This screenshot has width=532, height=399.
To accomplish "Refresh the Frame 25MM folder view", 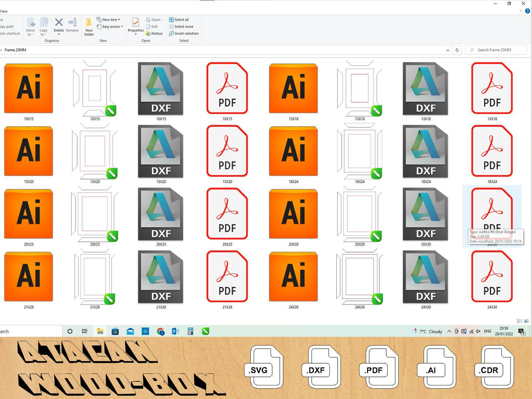I will tap(457, 50).
